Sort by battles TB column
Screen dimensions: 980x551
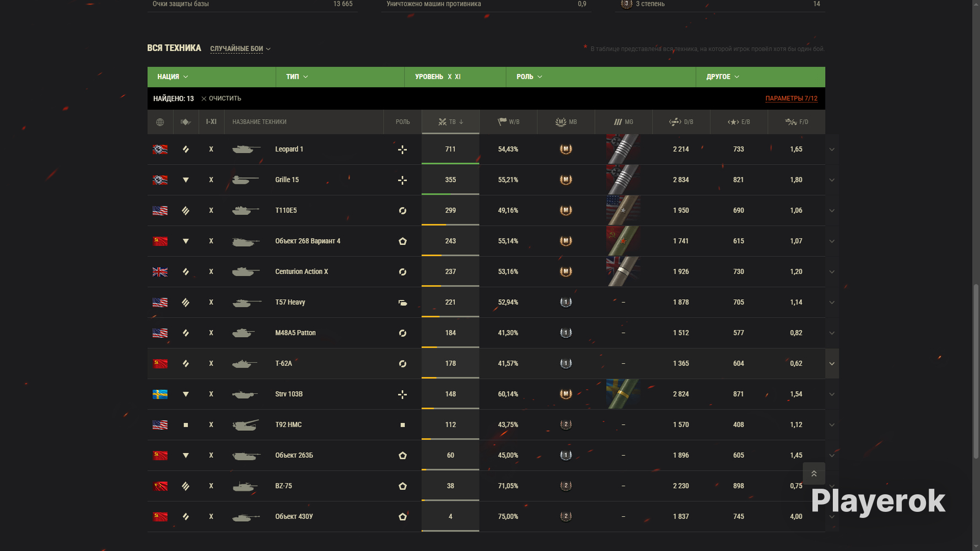click(450, 122)
